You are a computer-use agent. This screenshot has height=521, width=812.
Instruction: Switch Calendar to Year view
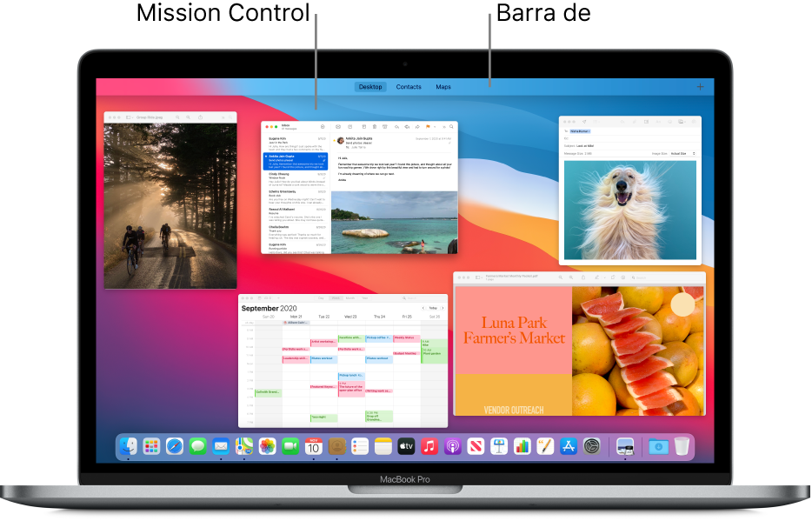click(364, 298)
